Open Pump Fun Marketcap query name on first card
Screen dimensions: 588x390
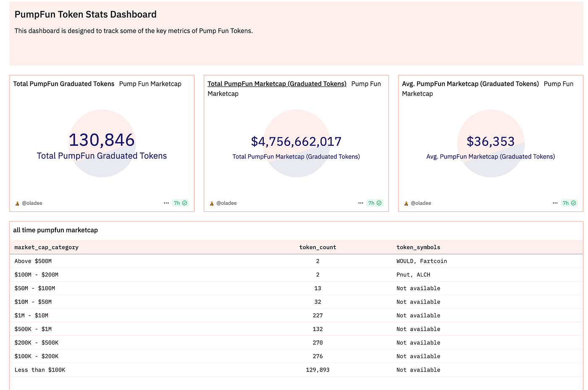(x=150, y=84)
